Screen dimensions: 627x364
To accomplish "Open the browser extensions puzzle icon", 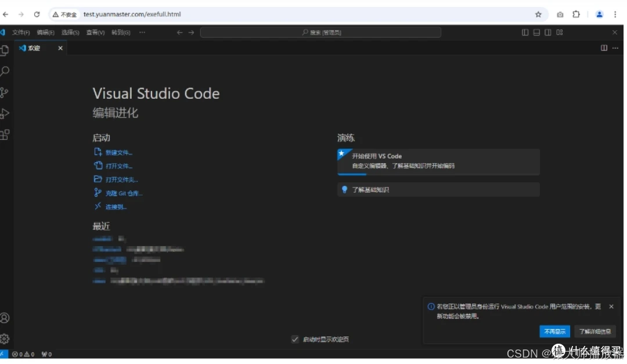I will [576, 15].
